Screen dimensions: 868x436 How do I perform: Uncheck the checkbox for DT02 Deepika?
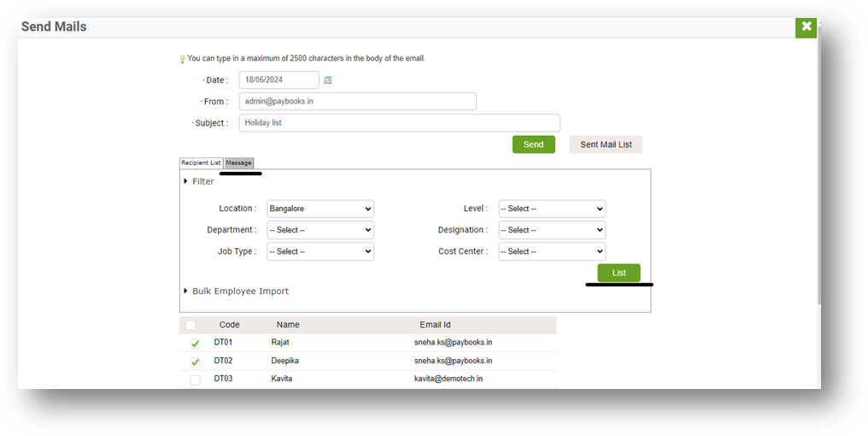(x=195, y=362)
